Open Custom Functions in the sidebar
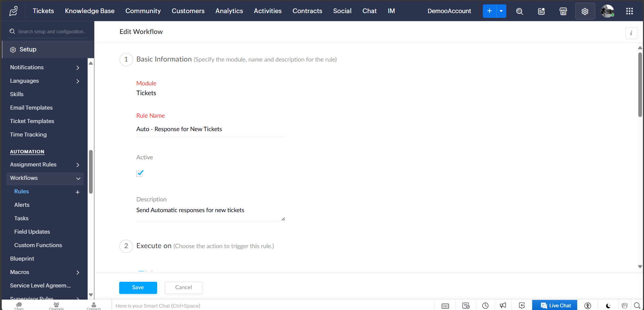This screenshot has width=644, height=310. (x=38, y=245)
